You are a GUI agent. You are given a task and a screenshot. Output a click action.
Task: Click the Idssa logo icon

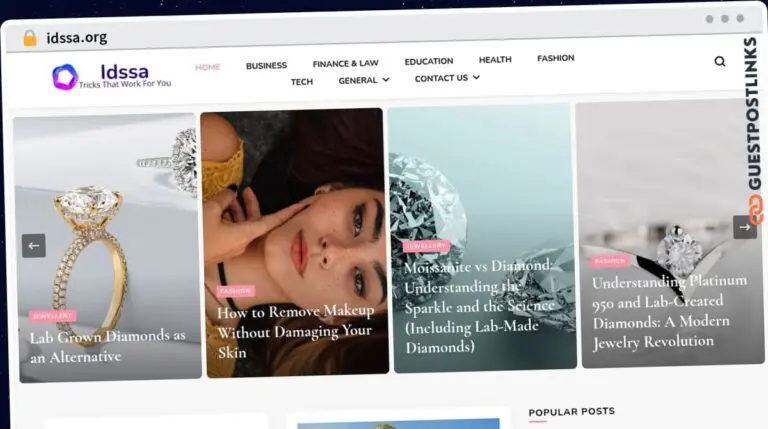click(65, 77)
